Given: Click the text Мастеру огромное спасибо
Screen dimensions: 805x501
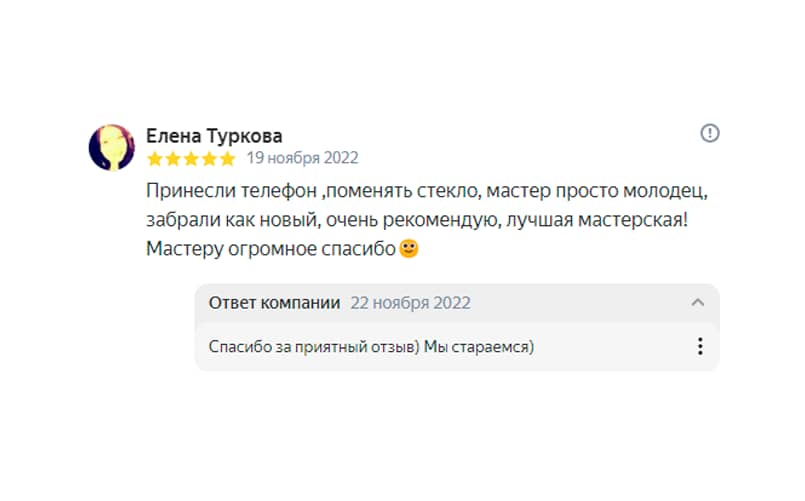Looking at the screenshot, I should [x=270, y=248].
